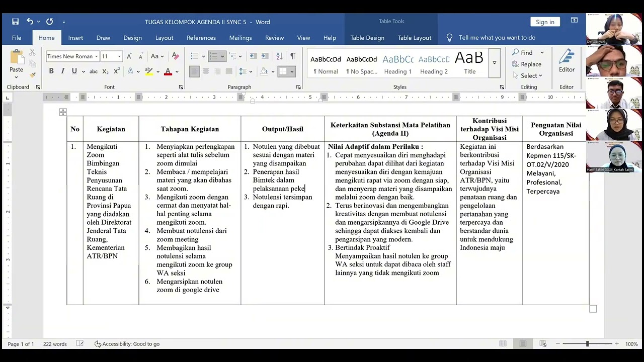
Task: Cut the selection with the scissors icon
Action: (32, 52)
